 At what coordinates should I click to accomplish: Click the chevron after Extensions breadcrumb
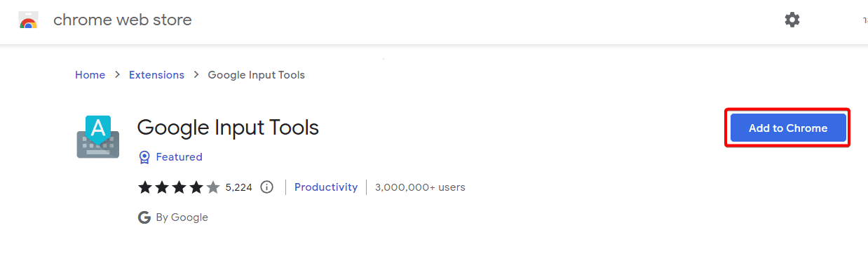click(196, 75)
